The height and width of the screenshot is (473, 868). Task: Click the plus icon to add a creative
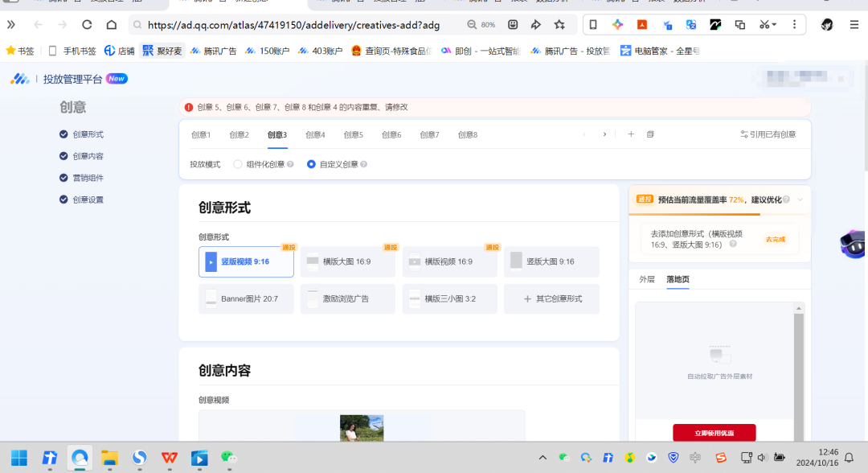click(631, 134)
